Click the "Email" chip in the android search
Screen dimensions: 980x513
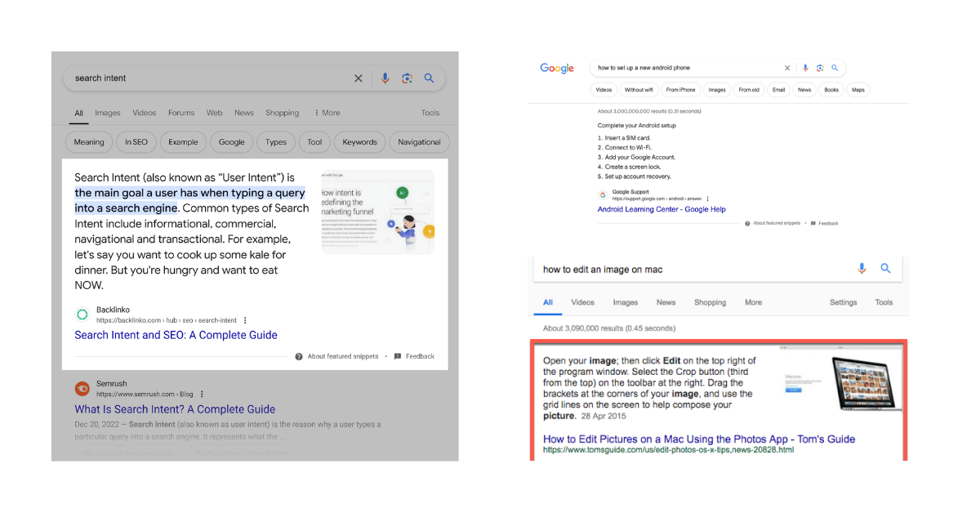tap(779, 90)
